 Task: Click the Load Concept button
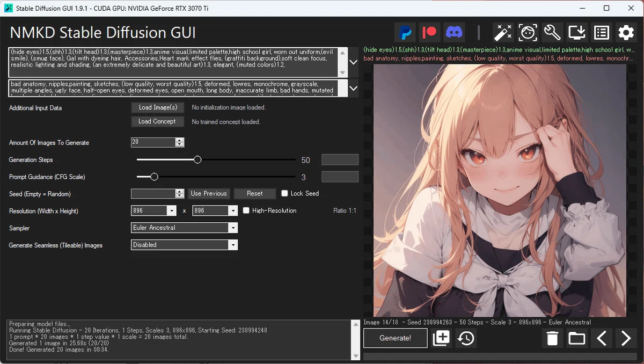pos(158,121)
